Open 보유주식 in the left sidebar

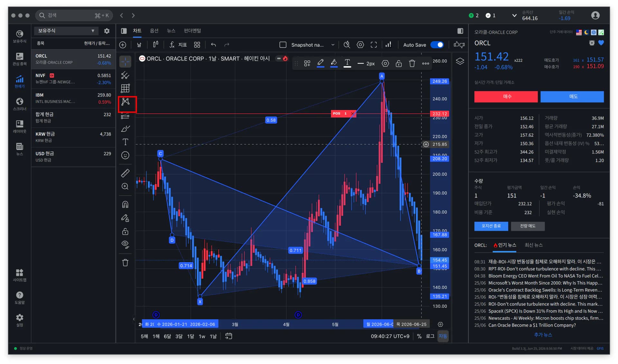click(20, 36)
